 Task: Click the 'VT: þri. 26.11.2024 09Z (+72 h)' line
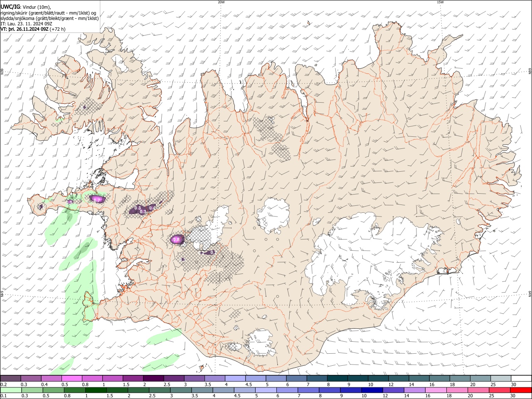click(33, 29)
